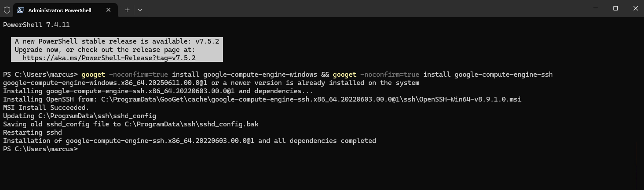The width and height of the screenshot is (644, 190).
Task: Click the new stable release v7.5.2 banner
Action: point(117,50)
